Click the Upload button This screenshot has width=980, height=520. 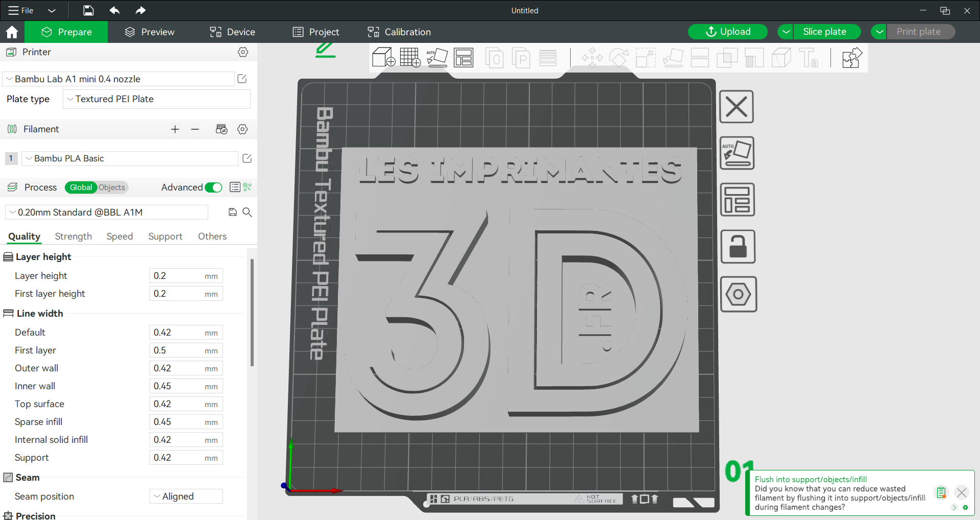(728, 32)
